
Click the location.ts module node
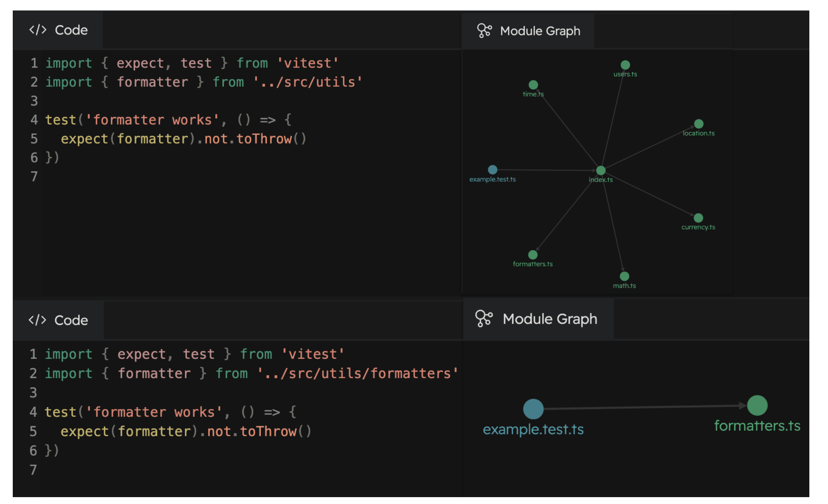(x=699, y=124)
